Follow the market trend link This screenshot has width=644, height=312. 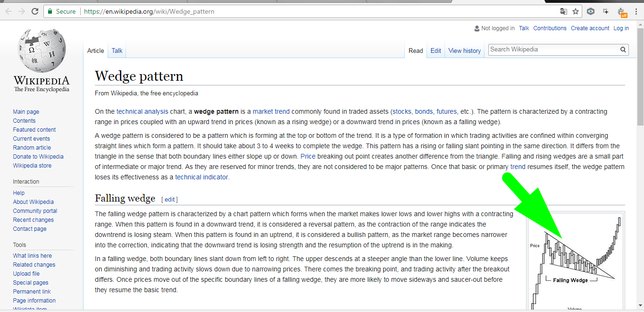tap(271, 112)
